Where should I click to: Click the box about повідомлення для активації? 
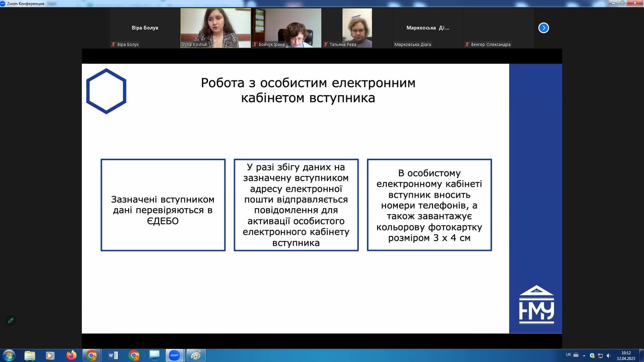pos(296,205)
